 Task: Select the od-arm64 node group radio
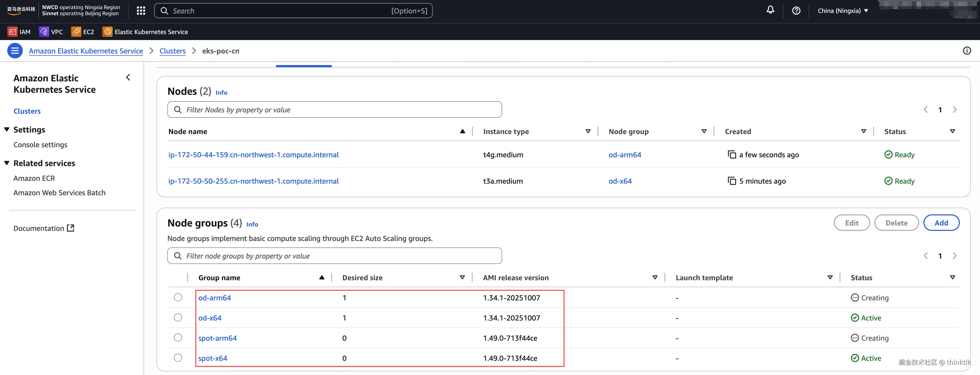tap(178, 298)
